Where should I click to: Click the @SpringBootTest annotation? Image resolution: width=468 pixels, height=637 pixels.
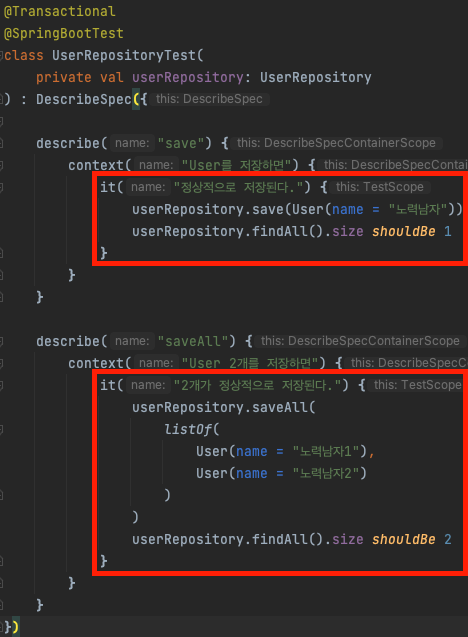click(63, 34)
